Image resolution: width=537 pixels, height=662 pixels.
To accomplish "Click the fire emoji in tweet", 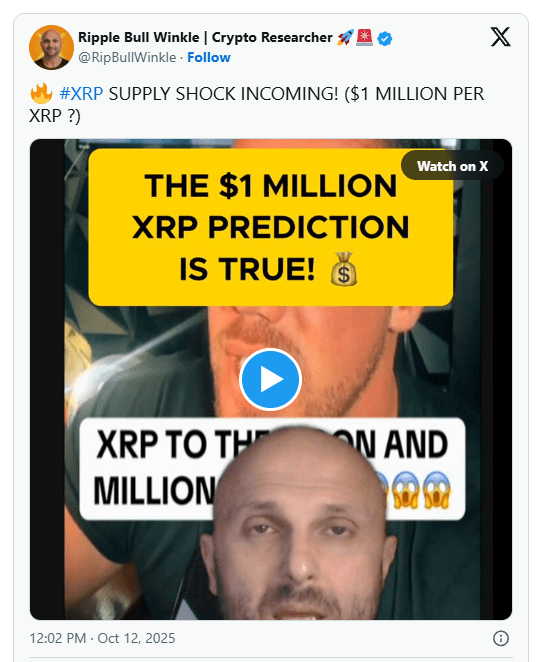I will (41, 93).
